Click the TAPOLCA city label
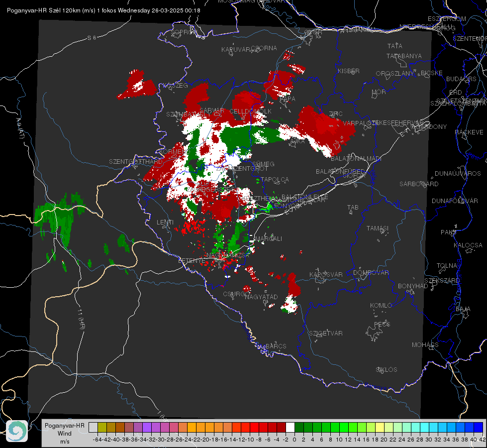 coord(275,179)
